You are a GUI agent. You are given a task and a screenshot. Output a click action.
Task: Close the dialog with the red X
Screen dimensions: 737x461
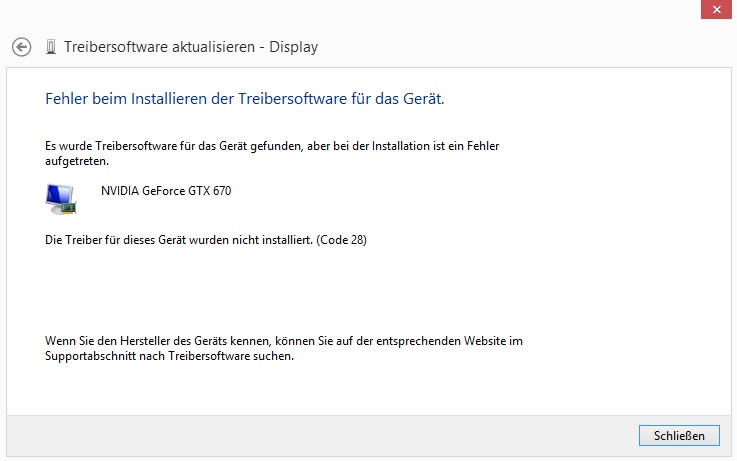pyautogui.click(x=716, y=9)
